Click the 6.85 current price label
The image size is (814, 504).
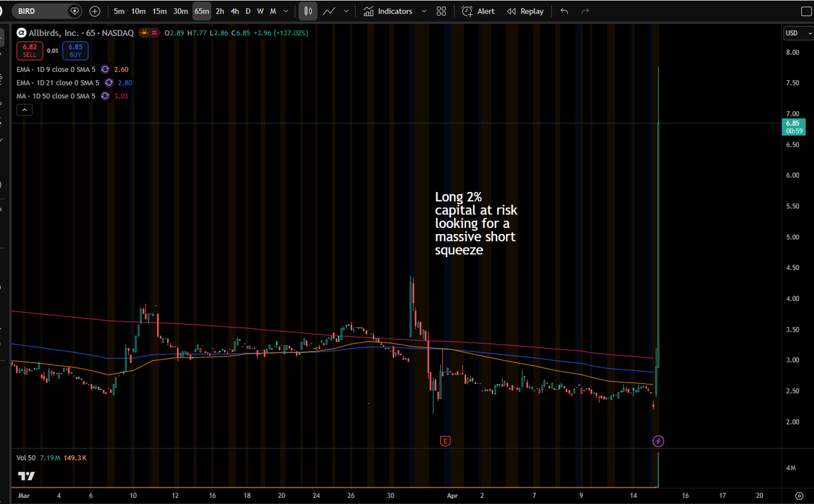(x=792, y=127)
